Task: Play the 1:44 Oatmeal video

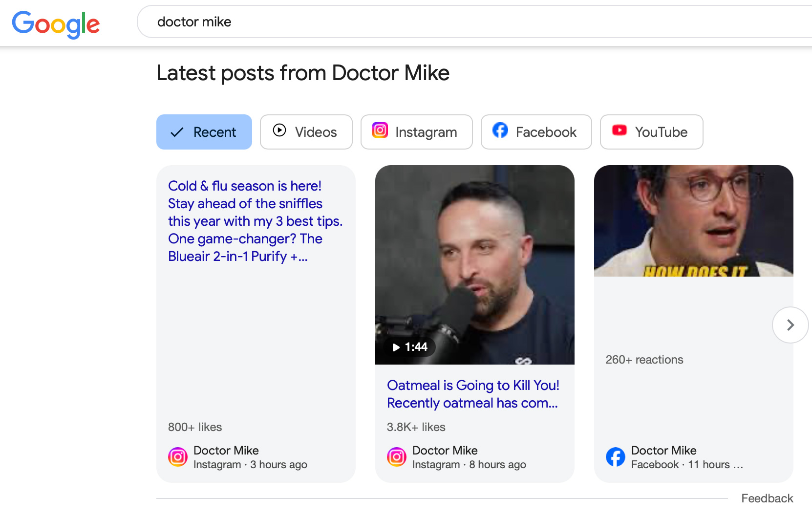Action: 409,347
